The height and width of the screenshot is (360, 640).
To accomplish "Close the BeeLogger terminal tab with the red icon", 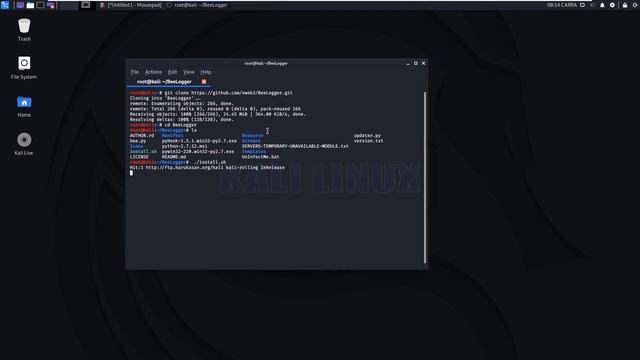I will click(x=204, y=82).
